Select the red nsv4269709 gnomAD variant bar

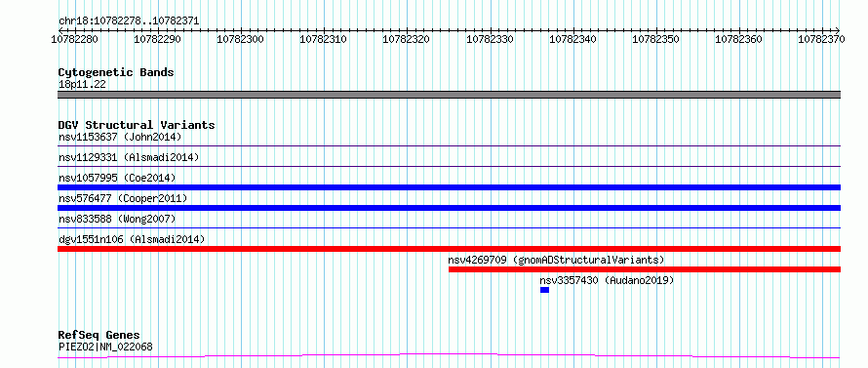(x=645, y=269)
